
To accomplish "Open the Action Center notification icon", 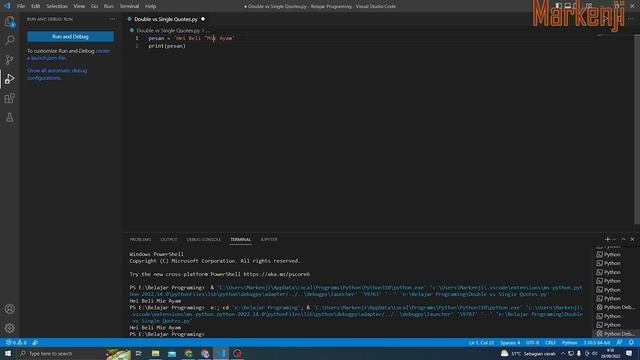I will pyautogui.click(x=629, y=353).
